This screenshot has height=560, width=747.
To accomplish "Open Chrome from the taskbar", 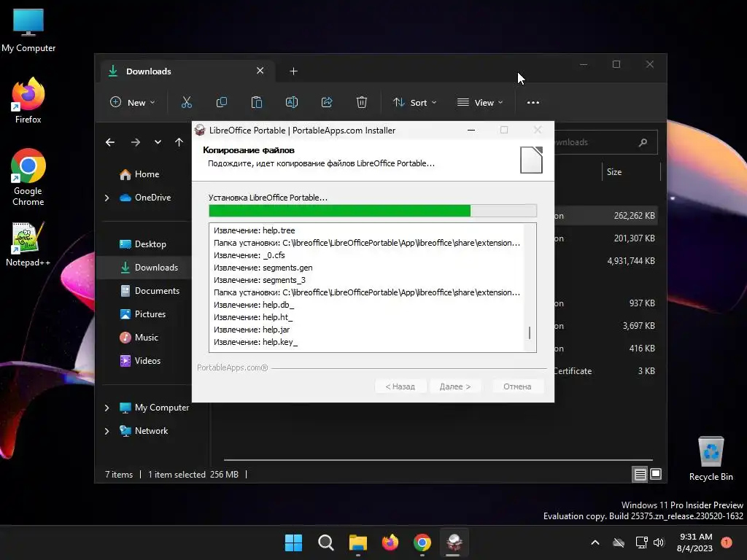I will 422,542.
